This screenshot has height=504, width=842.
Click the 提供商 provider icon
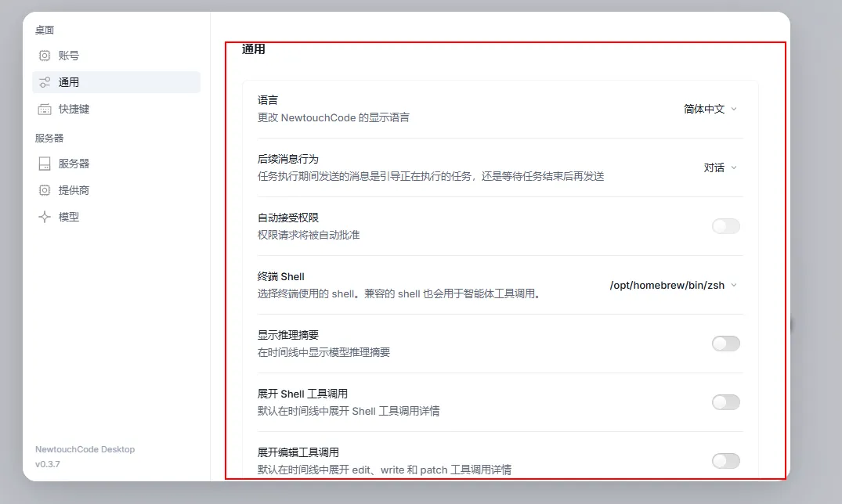pyautogui.click(x=45, y=190)
